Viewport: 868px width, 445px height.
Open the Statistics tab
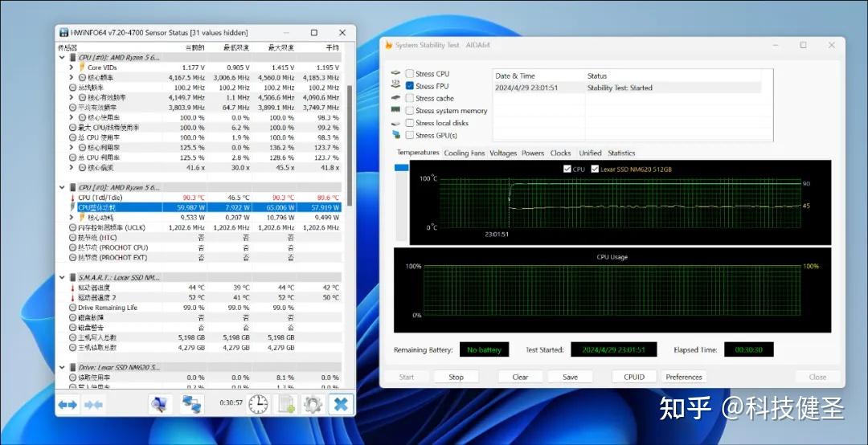tap(621, 153)
